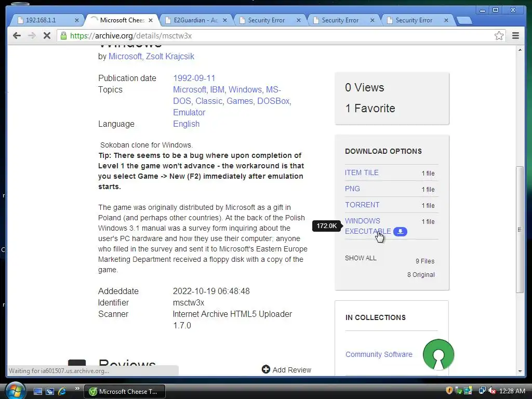Click the plus icon beside Add Review
Image resolution: width=532 pixels, height=399 pixels.
tap(265, 369)
